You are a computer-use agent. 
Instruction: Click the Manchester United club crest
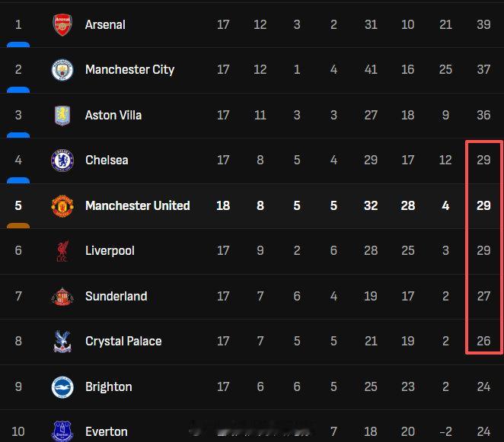tap(62, 205)
